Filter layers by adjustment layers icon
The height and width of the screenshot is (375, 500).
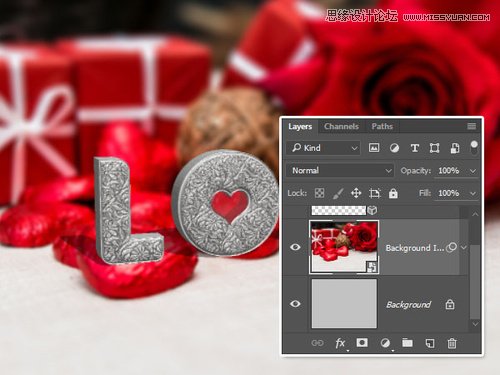394,148
